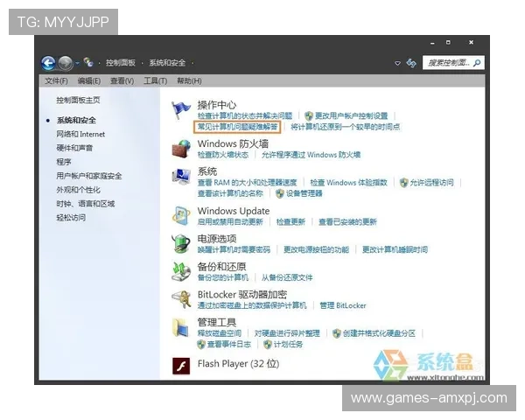
Task: Open Flash Player (32 位) item
Action: pyautogui.click(x=238, y=364)
